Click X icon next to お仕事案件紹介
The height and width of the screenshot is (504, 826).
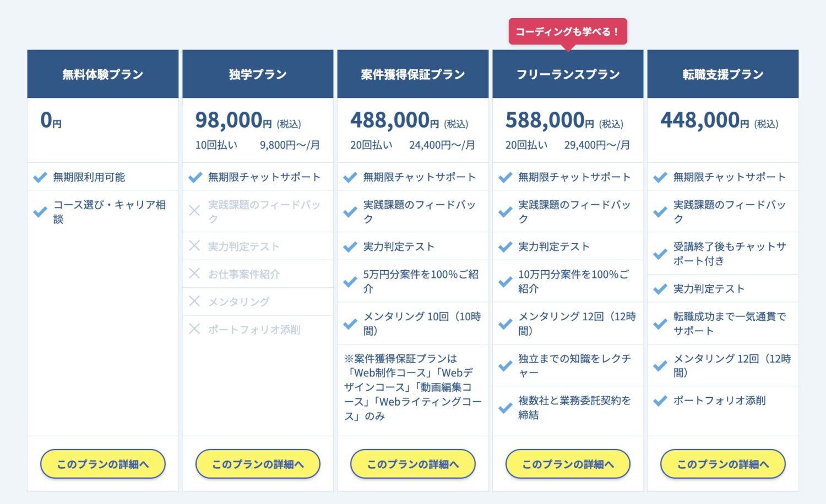pos(194,273)
